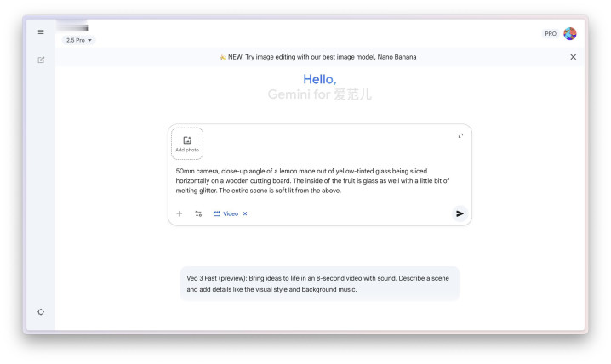This screenshot has width=611, height=364.
Task: Click the PRO badge
Action: 551,34
